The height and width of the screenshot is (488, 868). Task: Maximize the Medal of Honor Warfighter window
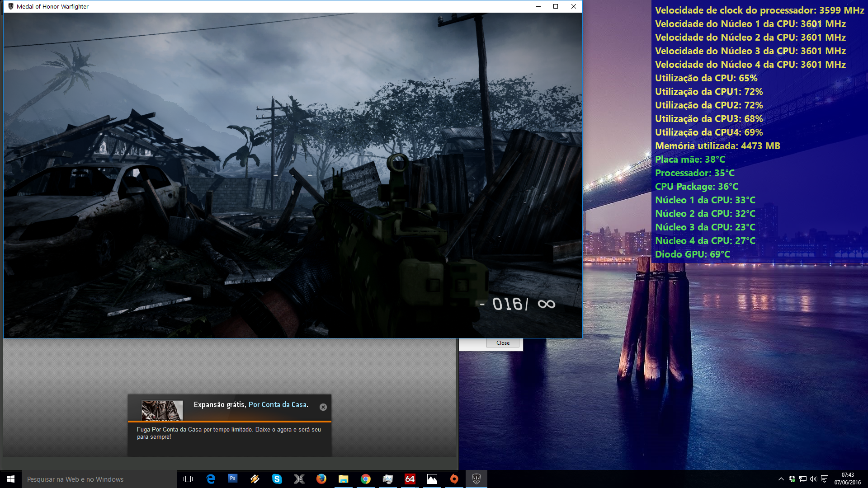[556, 6]
